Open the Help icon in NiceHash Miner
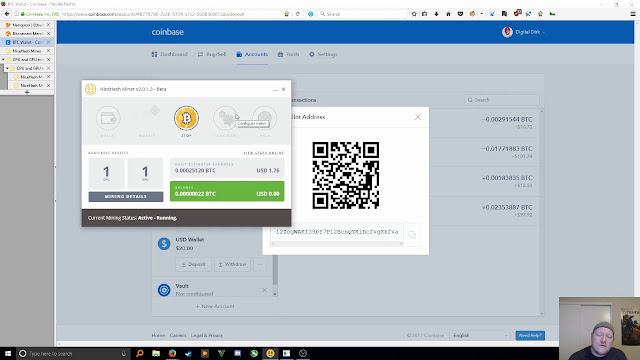The width and height of the screenshot is (640, 360). [x=264, y=118]
